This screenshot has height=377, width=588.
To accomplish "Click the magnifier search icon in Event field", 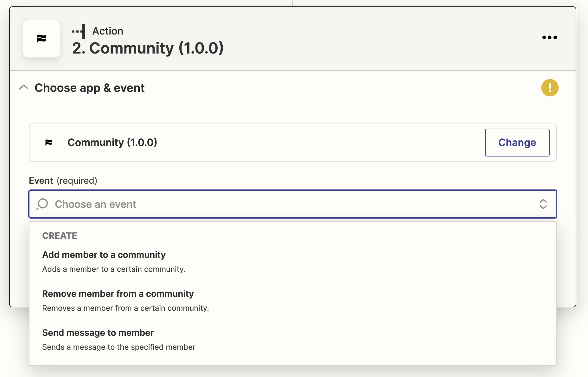I will pos(42,204).
